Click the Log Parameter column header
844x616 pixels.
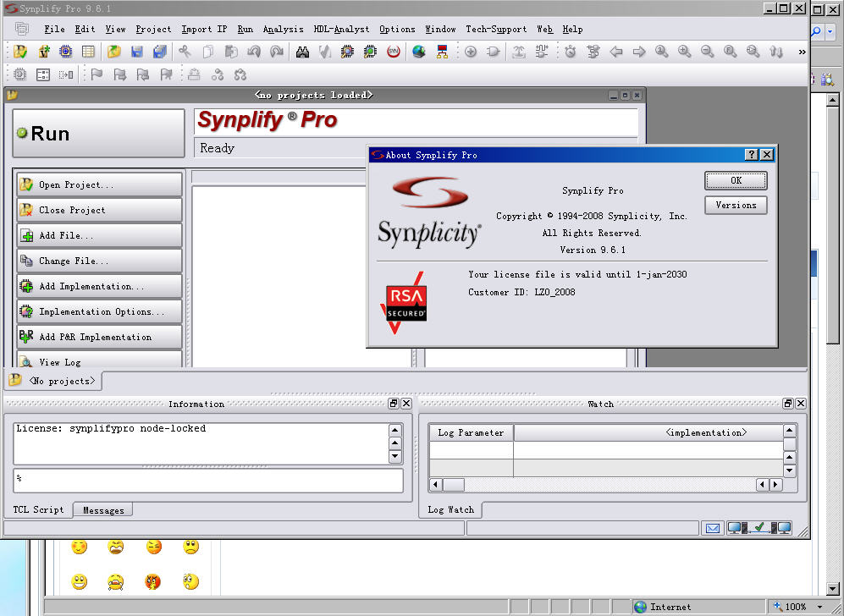(471, 432)
